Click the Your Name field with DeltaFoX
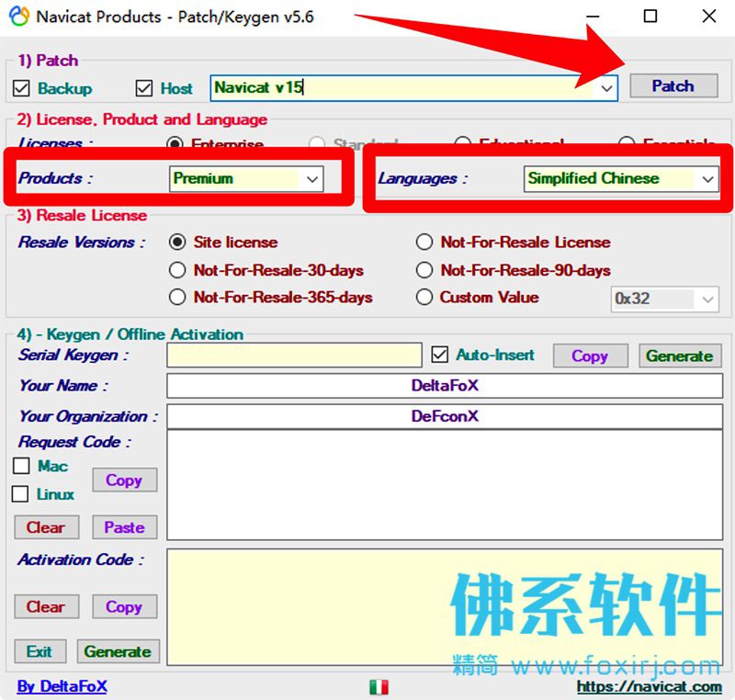Image resolution: width=735 pixels, height=700 pixels. (x=445, y=386)
